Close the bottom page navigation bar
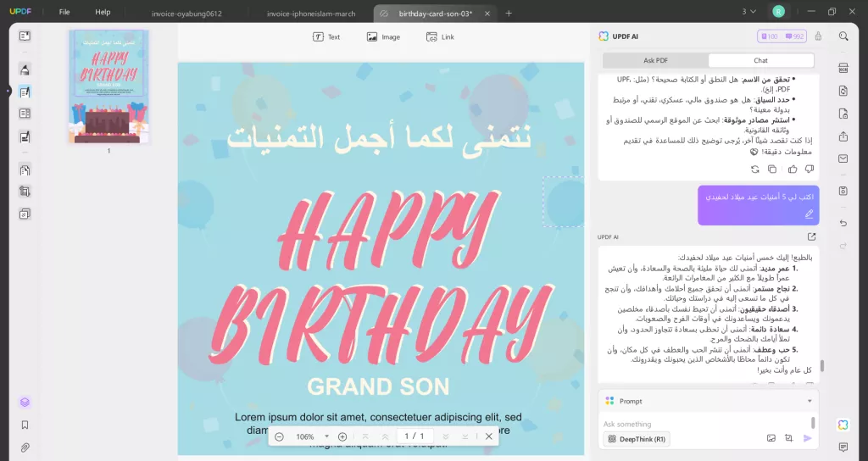 (489, 436)
